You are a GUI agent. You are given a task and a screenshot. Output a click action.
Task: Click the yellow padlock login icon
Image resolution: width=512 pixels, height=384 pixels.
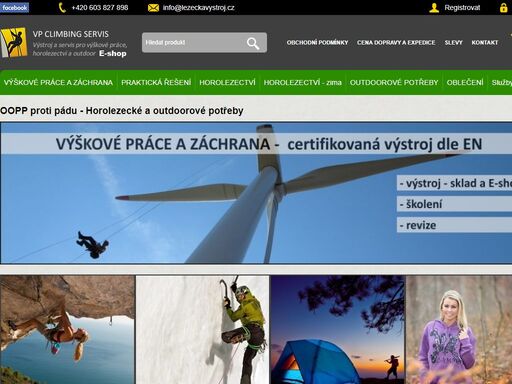coord(504,8)
